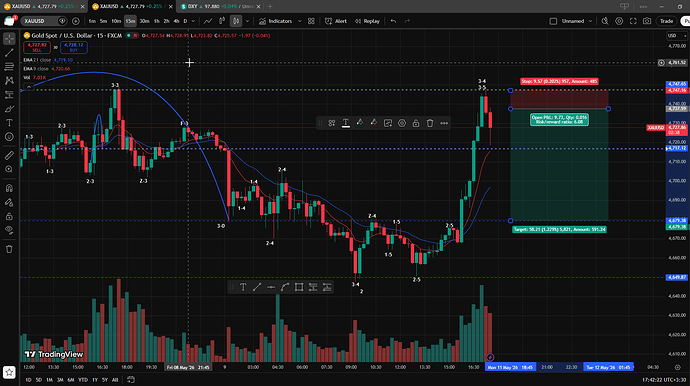
Task: Select the text annotation tool in left sidebar
Action: [9, 123]
